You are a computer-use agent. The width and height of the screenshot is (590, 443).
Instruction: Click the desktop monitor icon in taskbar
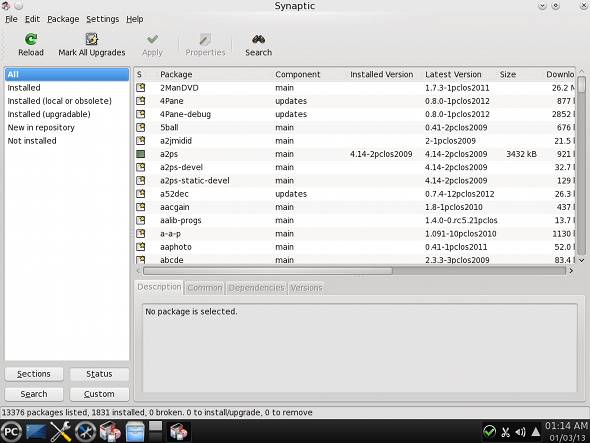coord(36,432)
